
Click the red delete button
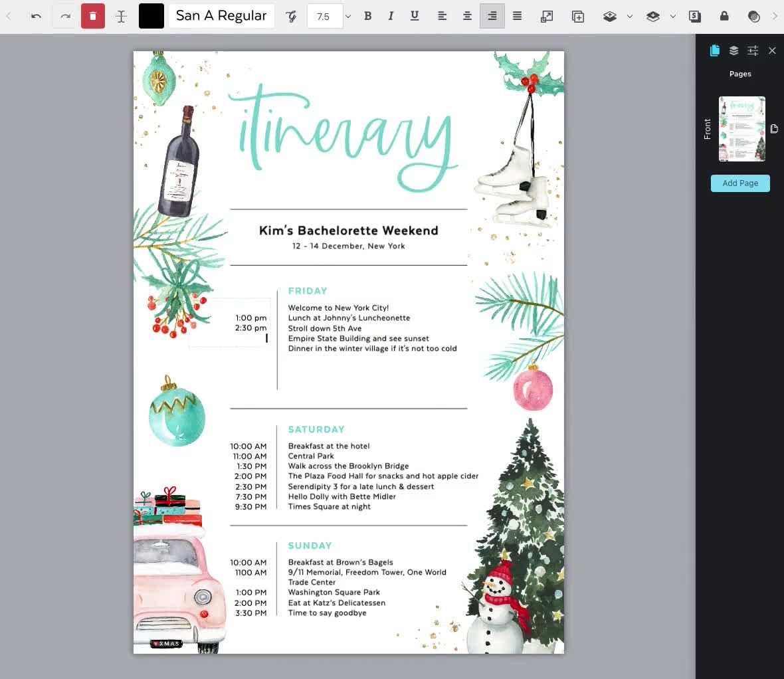click(x=92, y=15)
